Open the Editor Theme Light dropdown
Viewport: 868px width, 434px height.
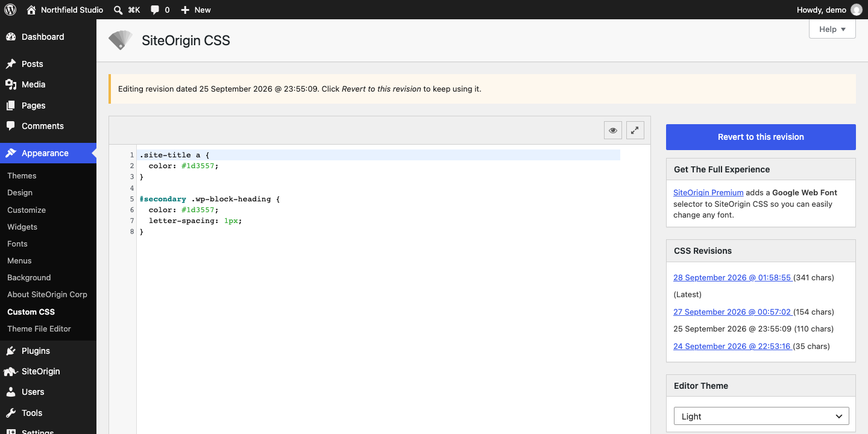click(761, 416)
